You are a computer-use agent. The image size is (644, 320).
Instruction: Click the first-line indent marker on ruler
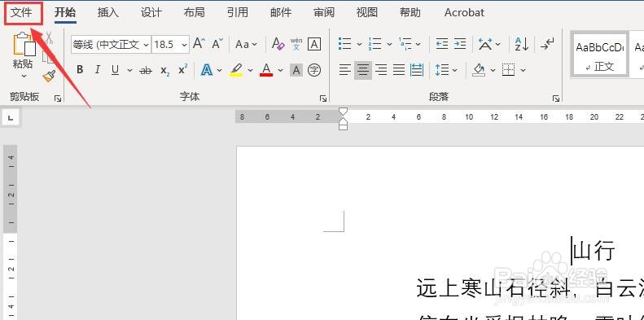point(343,112)
